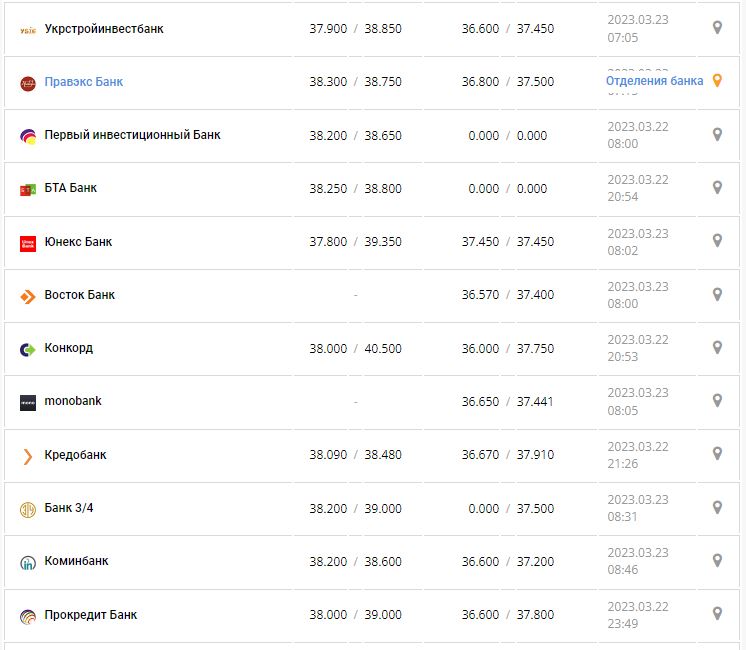Click Юнекс Банк rate 37.800 / 39.350
Image resolution: width=746 pixels, height=650 pixels.
tap(355, 241)
